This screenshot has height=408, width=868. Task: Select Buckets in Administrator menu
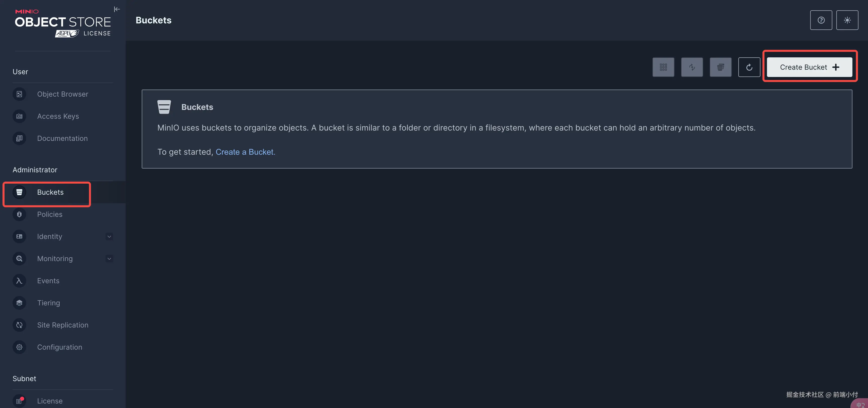click(50, 192)
